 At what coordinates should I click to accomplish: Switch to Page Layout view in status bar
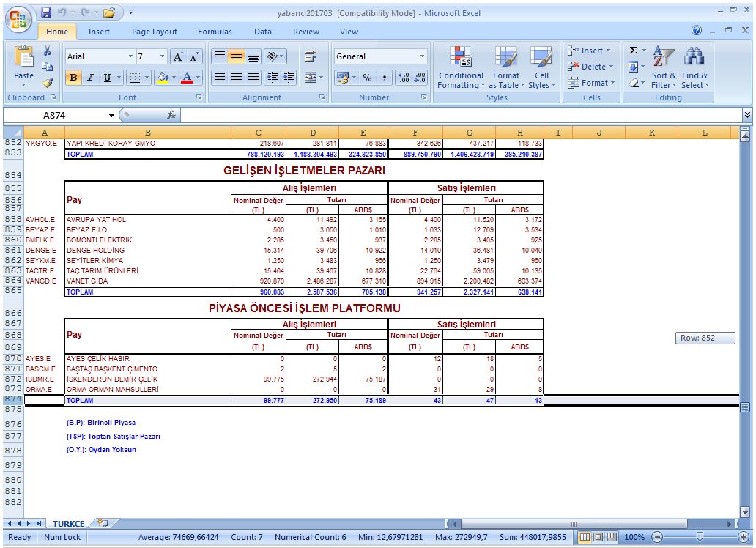pos(598,537)
